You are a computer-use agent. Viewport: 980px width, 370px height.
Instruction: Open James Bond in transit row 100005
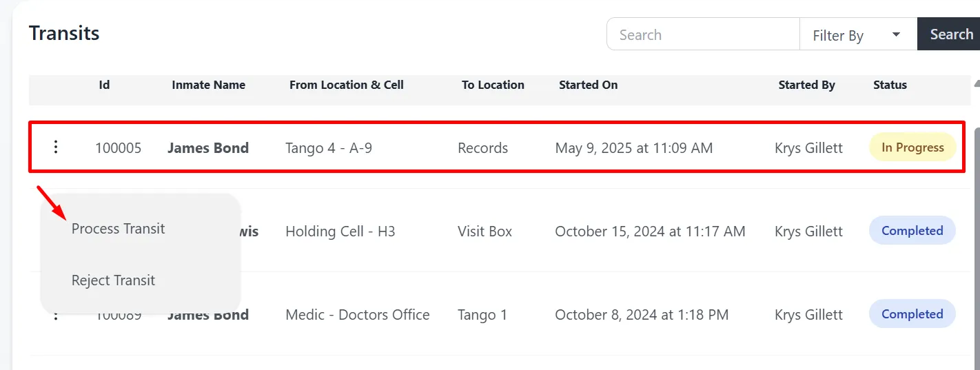[x=207, y=147]
